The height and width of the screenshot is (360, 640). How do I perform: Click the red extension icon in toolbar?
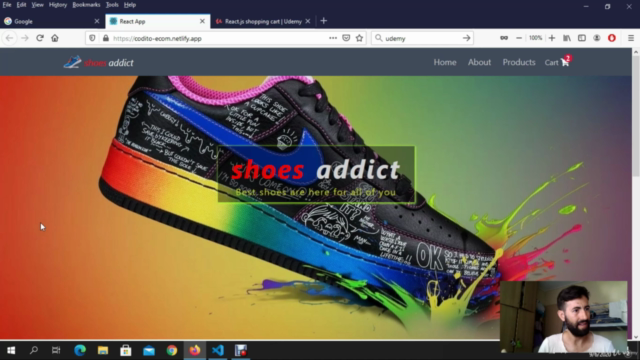coord(612,38)
